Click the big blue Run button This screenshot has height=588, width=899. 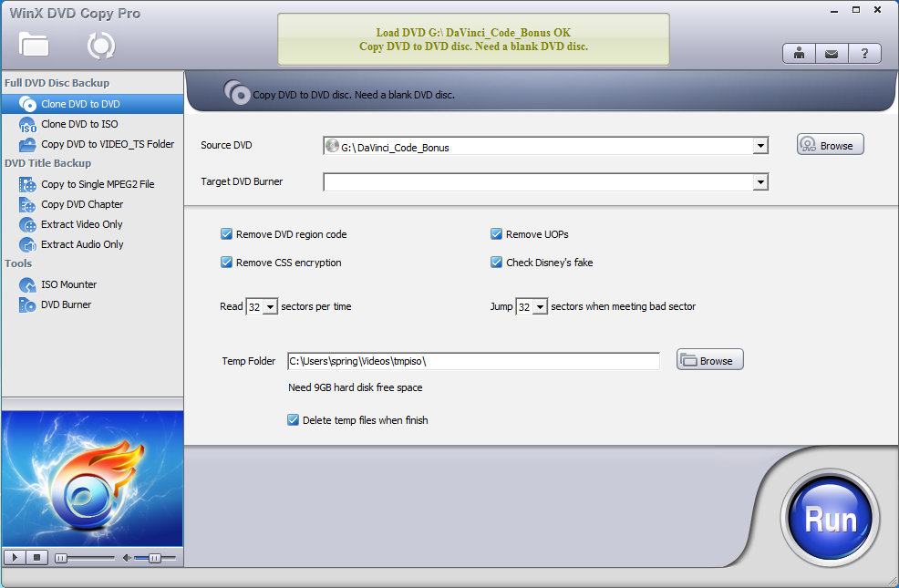click(830, 518)
